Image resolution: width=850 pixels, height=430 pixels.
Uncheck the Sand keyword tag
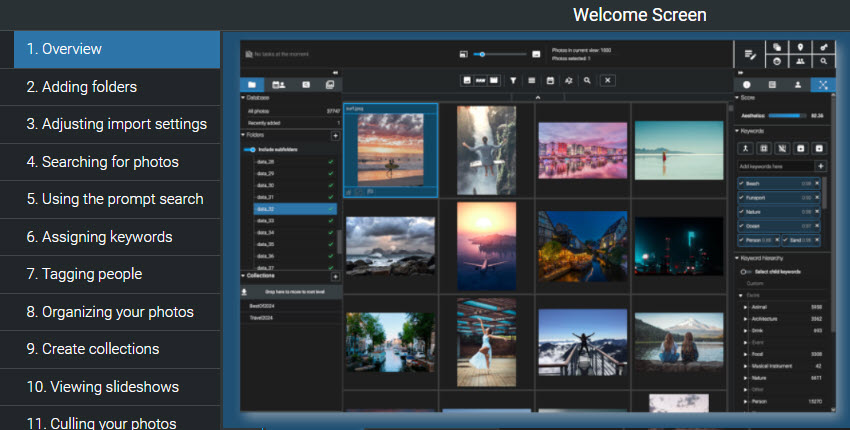785,240
